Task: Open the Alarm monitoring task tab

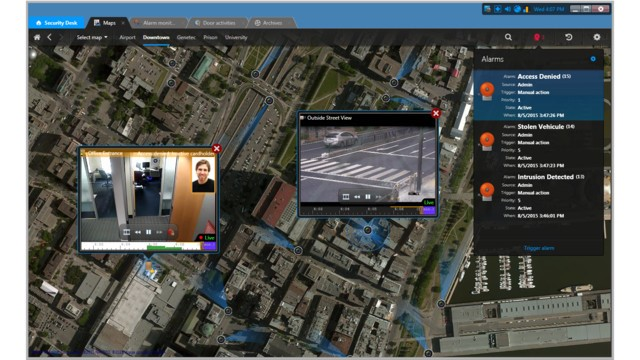Action: [159, 23]
